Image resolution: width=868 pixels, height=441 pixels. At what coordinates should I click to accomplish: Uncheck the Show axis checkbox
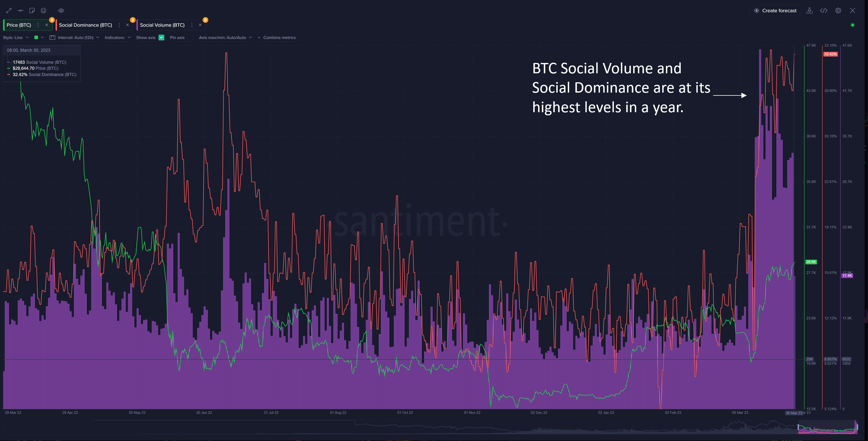(x=161, y=37)
